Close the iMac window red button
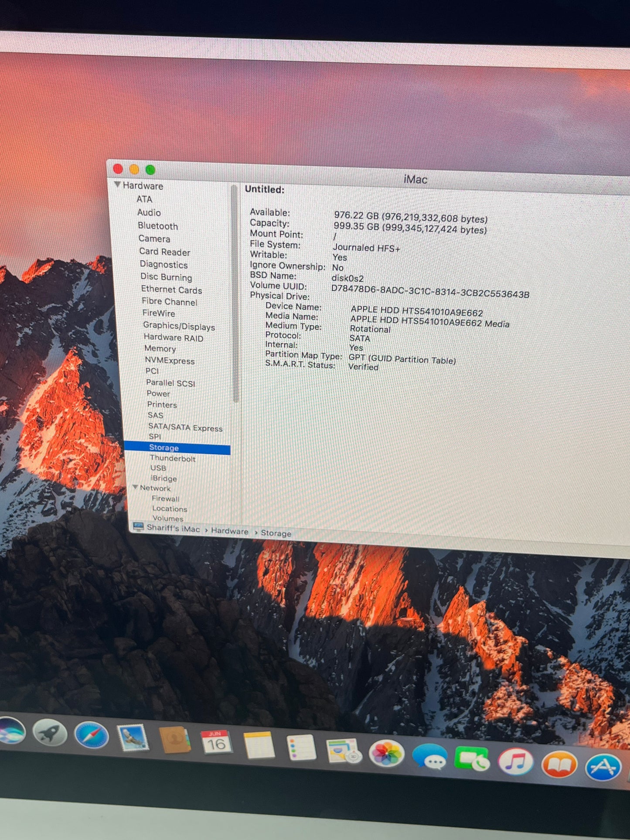Viewport: 630px width, 840px height. 118,169
